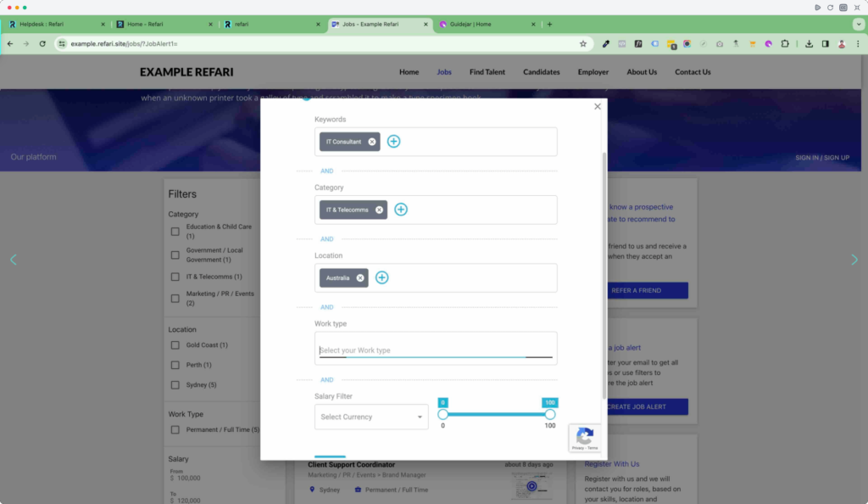This screenshot has height=504, width=868.
Task: Open the Client Support Coordinator job
Action: click(352, 465)
